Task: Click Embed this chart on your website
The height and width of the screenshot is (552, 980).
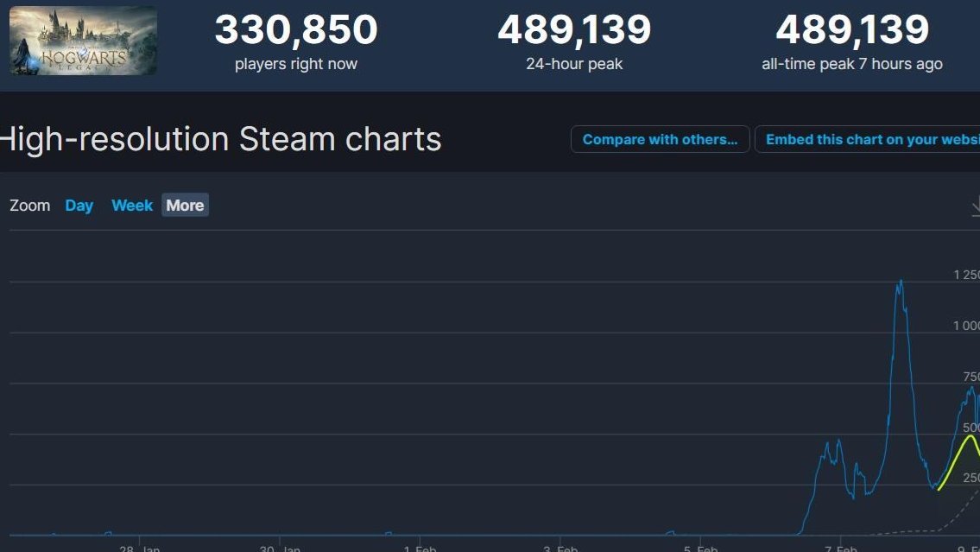Action: tap(868, 139)
